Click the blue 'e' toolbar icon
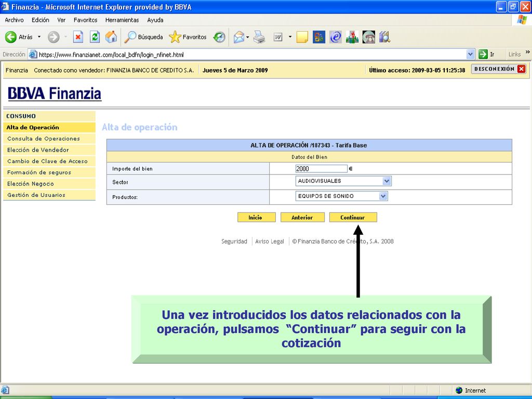Viewport: 532px width, 399px height. click(335, 37)
